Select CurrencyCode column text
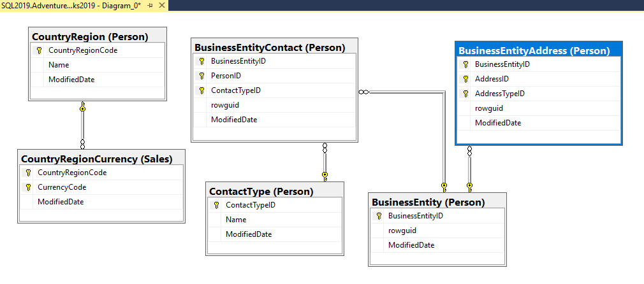The width and height of the screenshot is (644, 284). (x=62, y=187)
